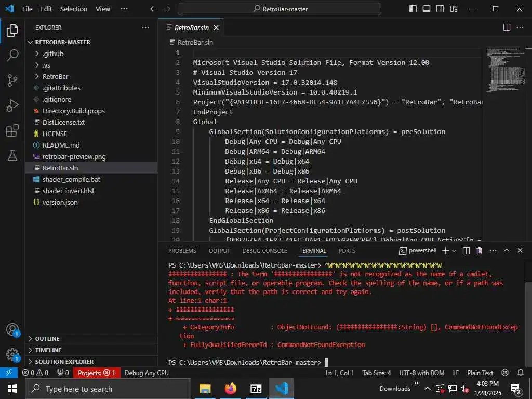Screen dimensions: 532x399
Task: Click the editor minimap
Action: [506, 70]
